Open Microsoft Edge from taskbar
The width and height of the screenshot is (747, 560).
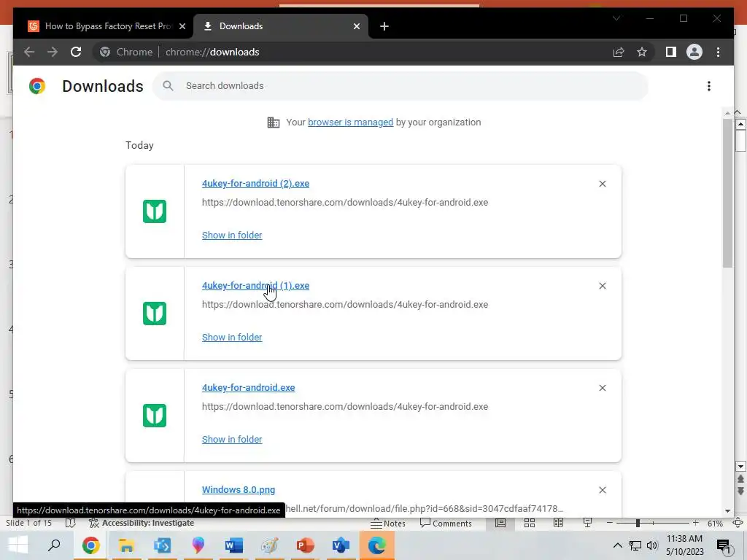(x=376, y=545)
